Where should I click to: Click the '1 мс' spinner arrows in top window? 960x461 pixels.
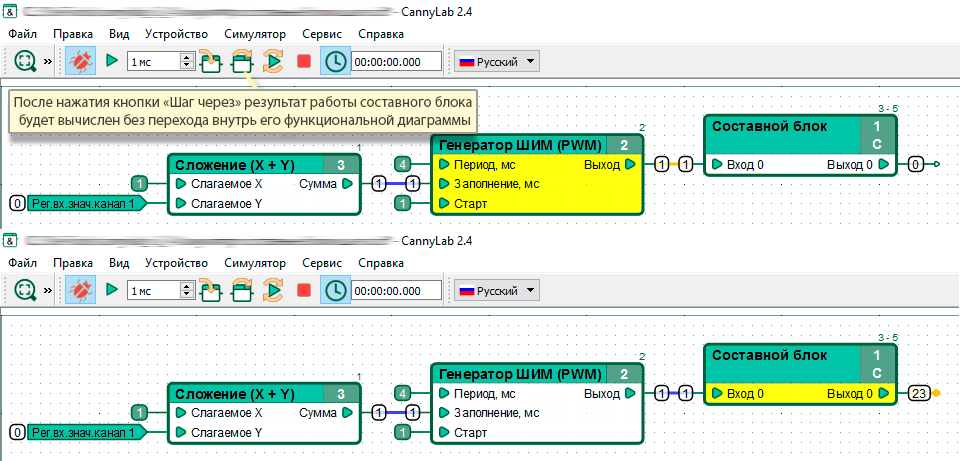(x=187, y=61)
